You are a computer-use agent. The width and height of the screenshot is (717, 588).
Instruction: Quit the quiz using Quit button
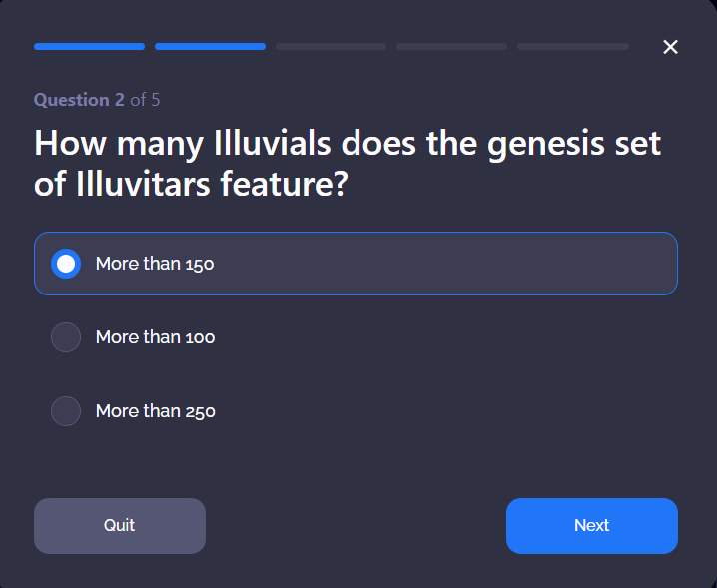tap(120, 525)
